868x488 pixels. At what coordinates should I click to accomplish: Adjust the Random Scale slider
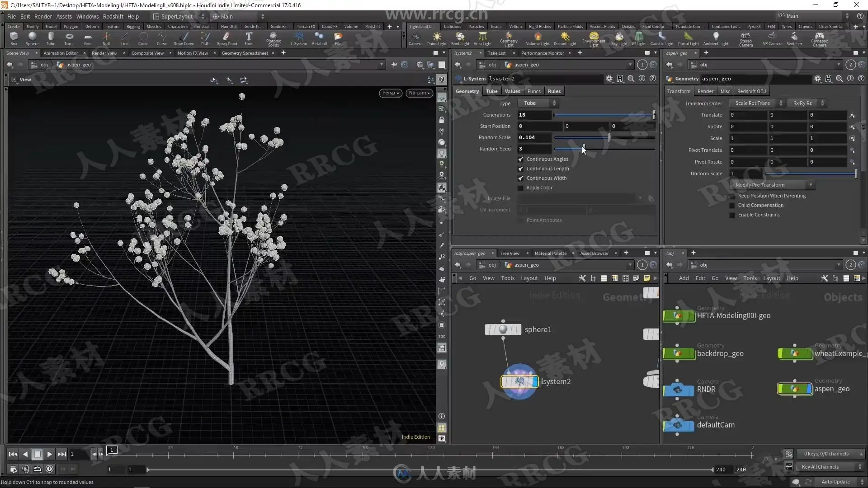click(609, 138)
